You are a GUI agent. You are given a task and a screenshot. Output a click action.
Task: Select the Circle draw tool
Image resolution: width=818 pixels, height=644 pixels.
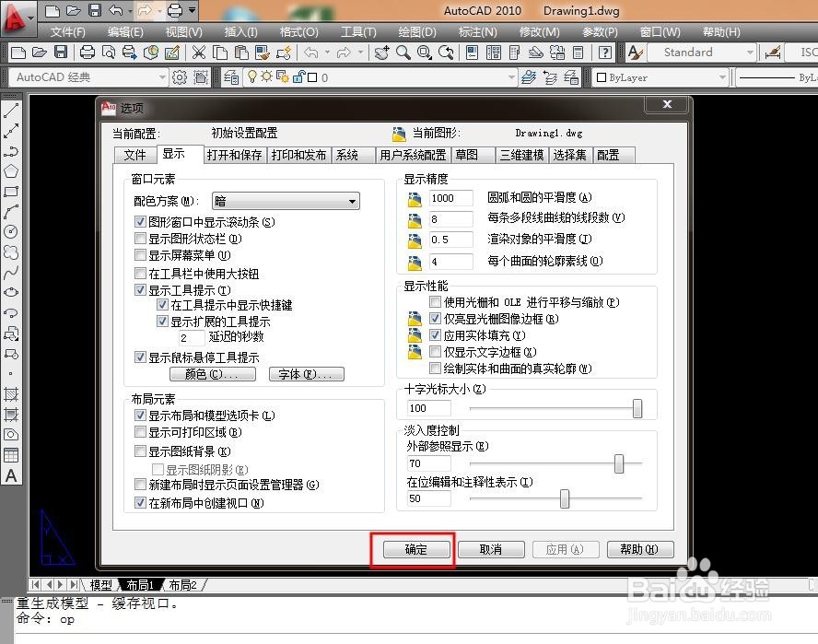tap(11, 232)
